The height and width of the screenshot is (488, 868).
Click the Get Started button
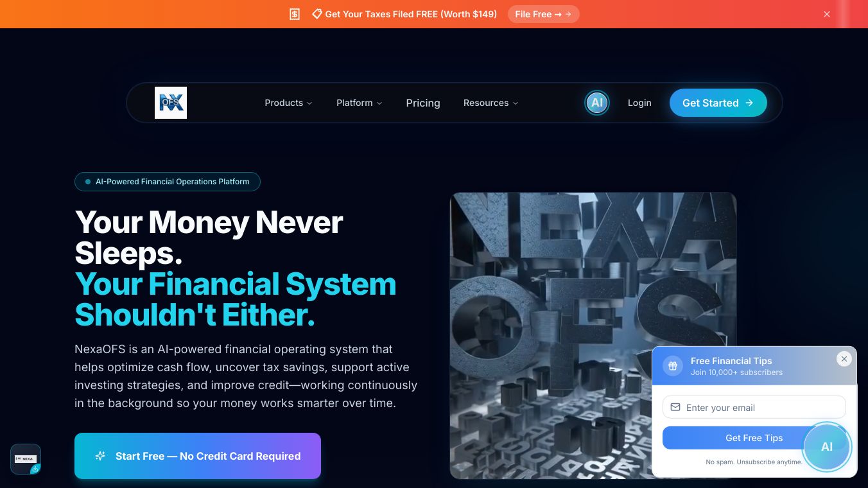(718, 103)
